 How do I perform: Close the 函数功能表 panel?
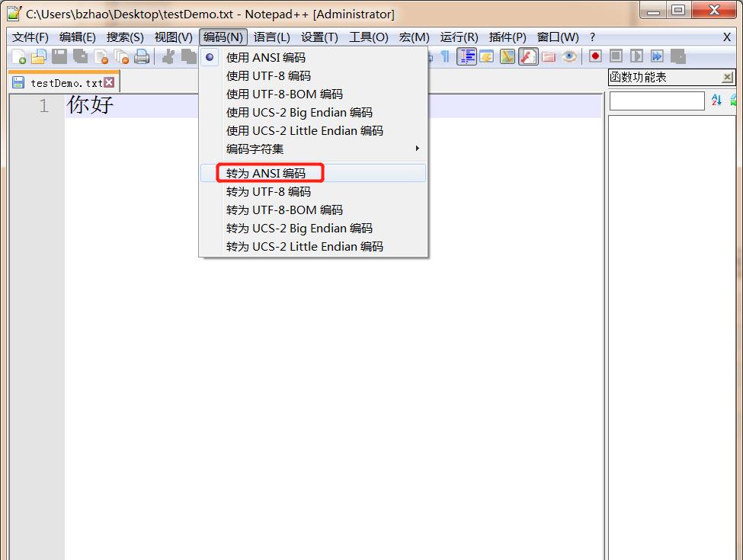[727, 77]
